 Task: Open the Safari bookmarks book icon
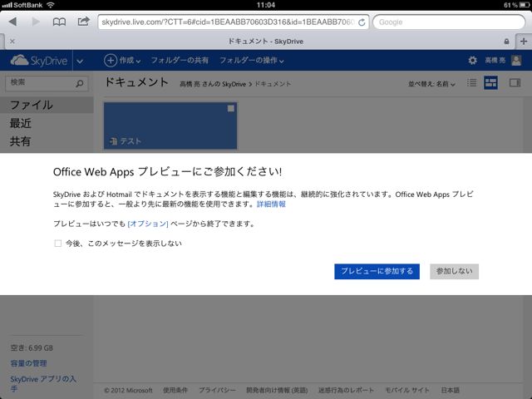(x=59, y=22)
